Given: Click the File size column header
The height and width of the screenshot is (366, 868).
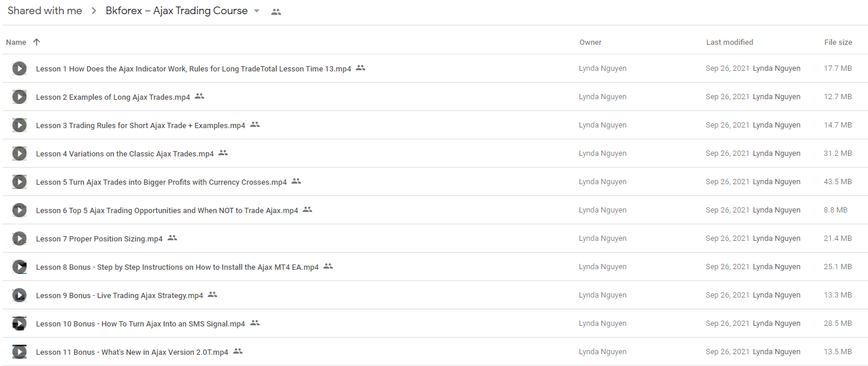Looking at the screenshot, I should (838, 43).
